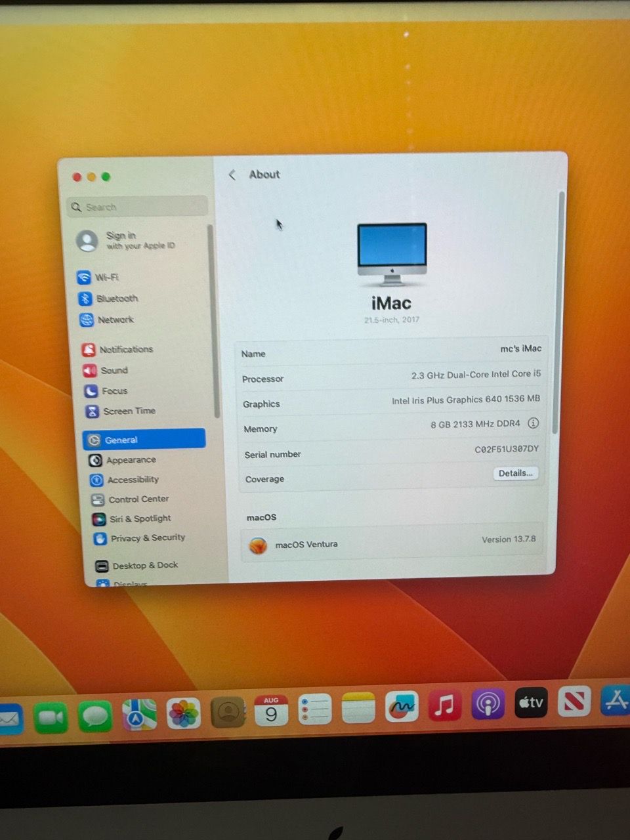Click the memory info circle icon
Image resolution: width=630 pixels, height=840 pixels.
533,423
